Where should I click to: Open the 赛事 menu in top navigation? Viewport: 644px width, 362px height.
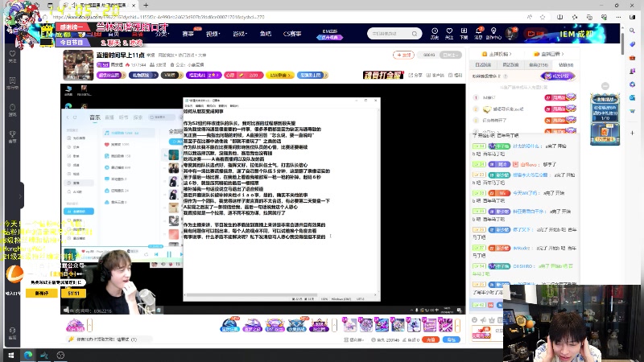(188, 34)
